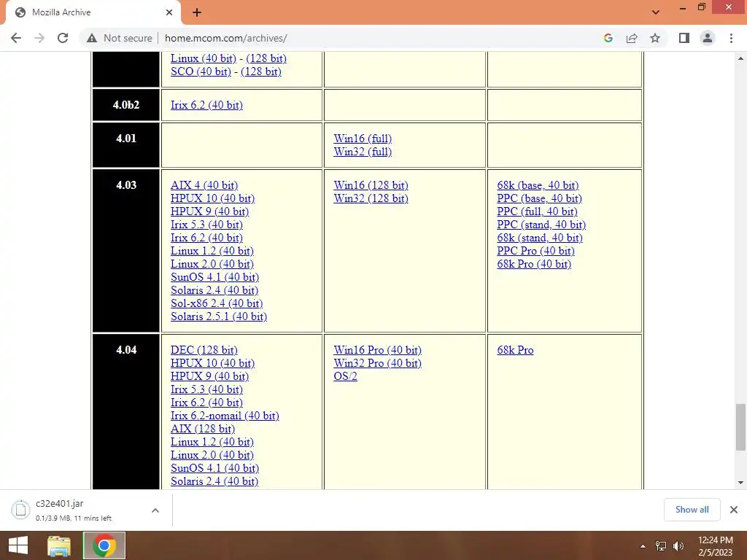Close the downloads bar
The image size is (747, 560).
[x=734, y=510]
